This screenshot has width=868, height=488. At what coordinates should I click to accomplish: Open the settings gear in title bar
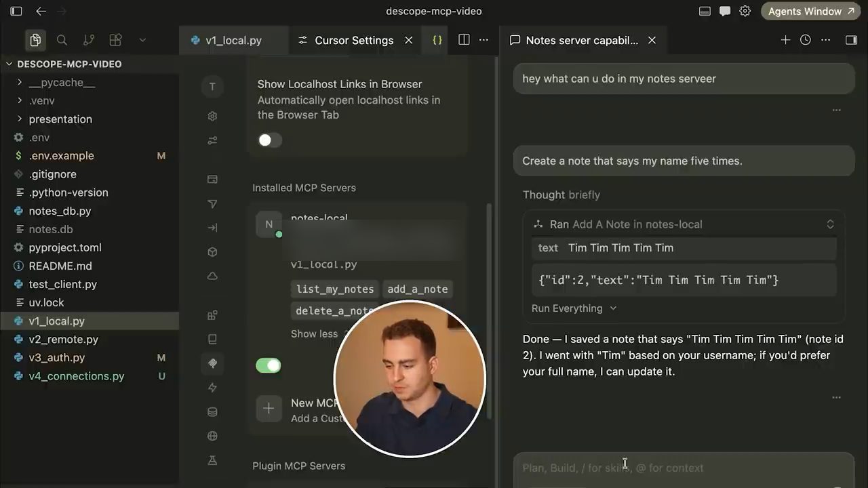coord(745,11)
